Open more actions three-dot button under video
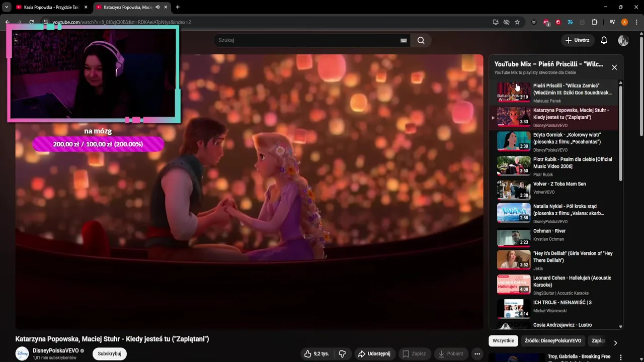 point(477,354)
